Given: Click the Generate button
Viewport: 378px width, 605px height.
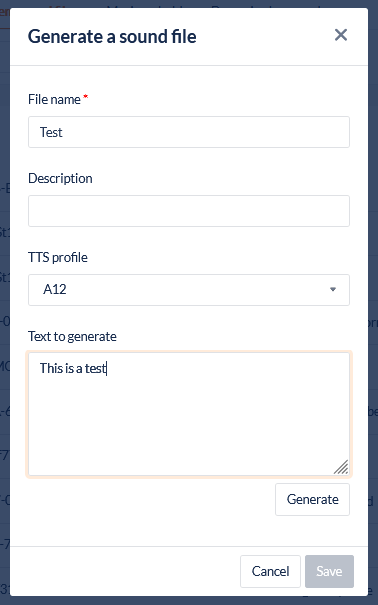Looking at the screenshot, I should pos(312,499).
